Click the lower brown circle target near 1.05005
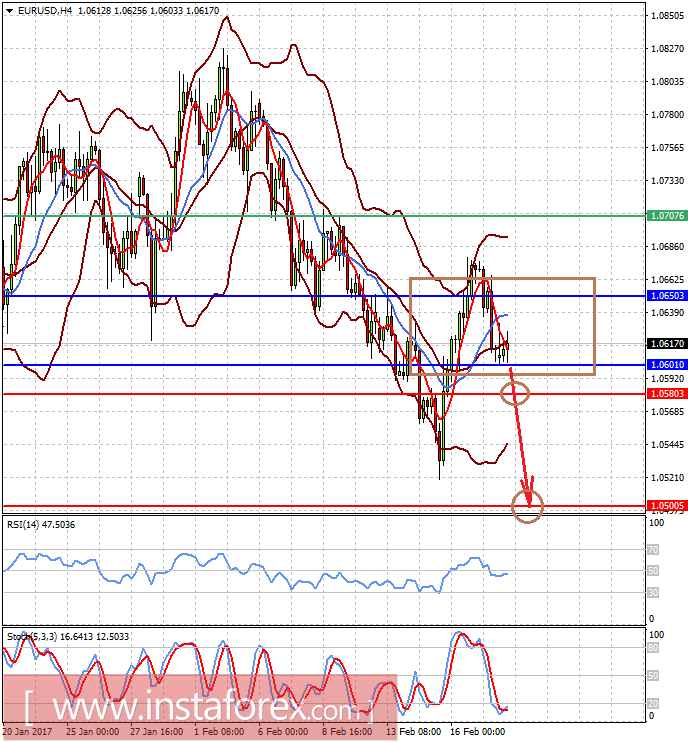Image resolution: width=688 pixels, height=743 pixels. (x=527, y=506)
